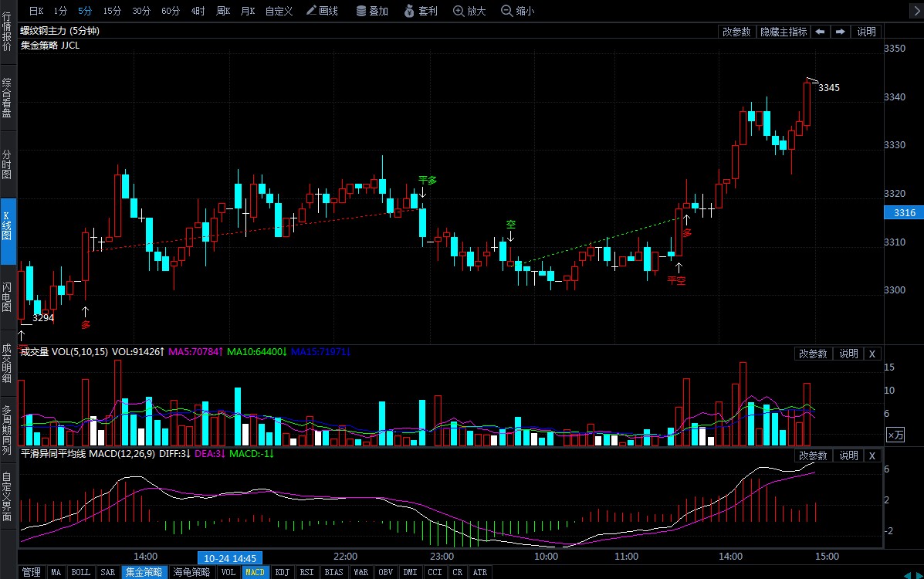Toggle the ×万 volume unit box
924x579 pixels.
coord(895,435)
